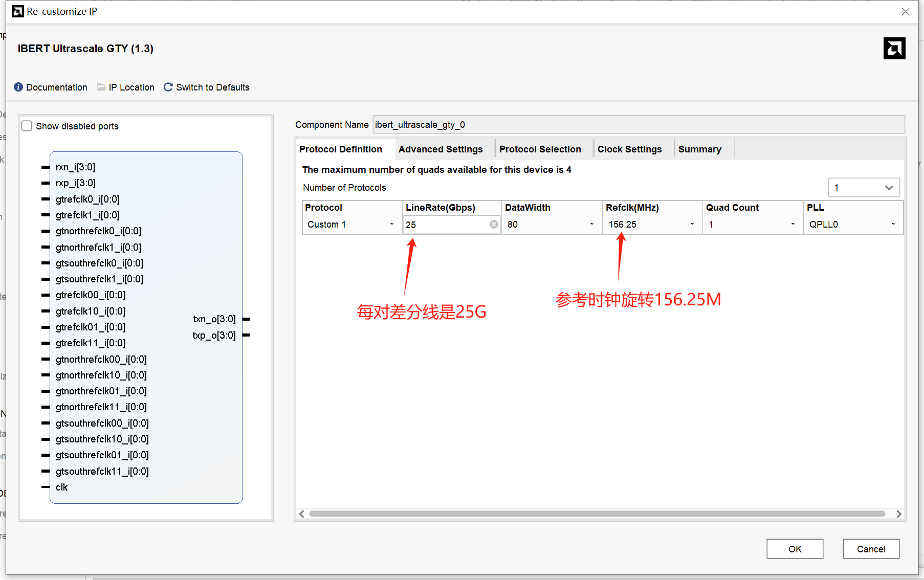
Task: Open the Documentation info icon
Action: [18, 87]
